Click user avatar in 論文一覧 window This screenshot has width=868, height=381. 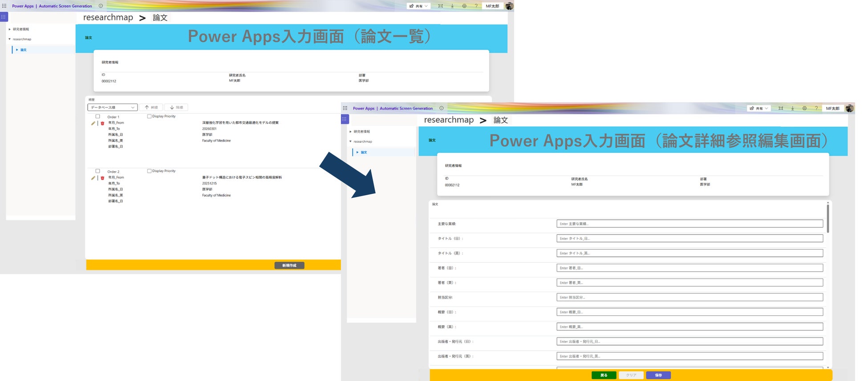[509, 6]
